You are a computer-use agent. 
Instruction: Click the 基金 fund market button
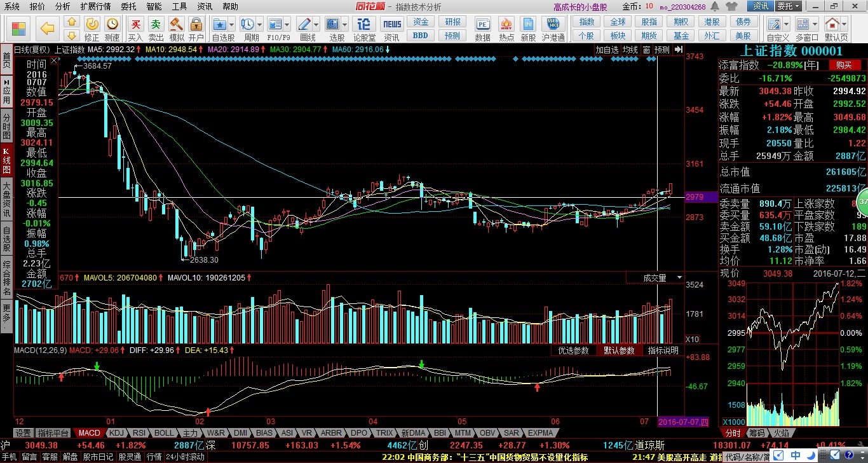pos(681,36)
